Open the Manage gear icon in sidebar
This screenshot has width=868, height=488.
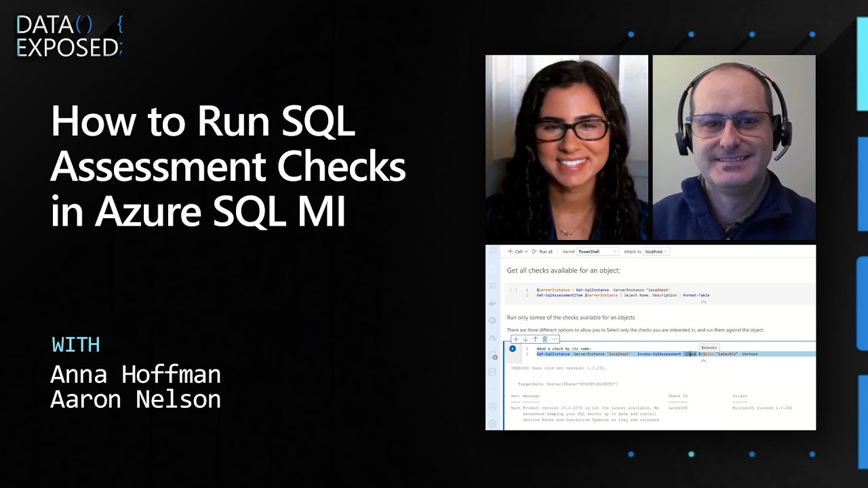click(x=493, y=423)
